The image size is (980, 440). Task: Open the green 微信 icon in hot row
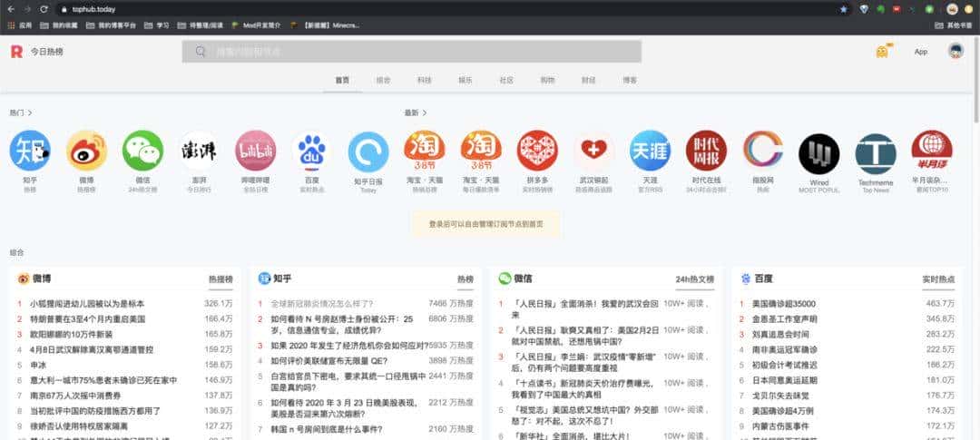click(x=142, y=151)
